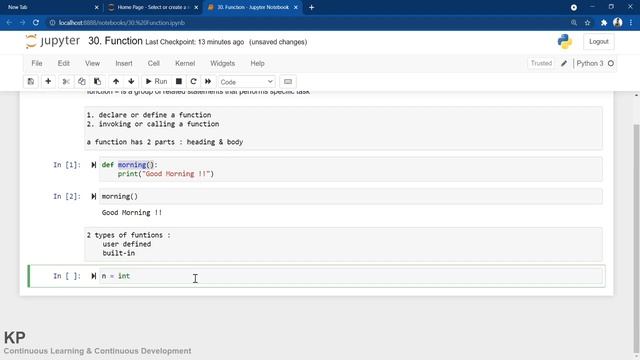
Task: Switch to the Home Page browser tab
Action: click(153, 7)
